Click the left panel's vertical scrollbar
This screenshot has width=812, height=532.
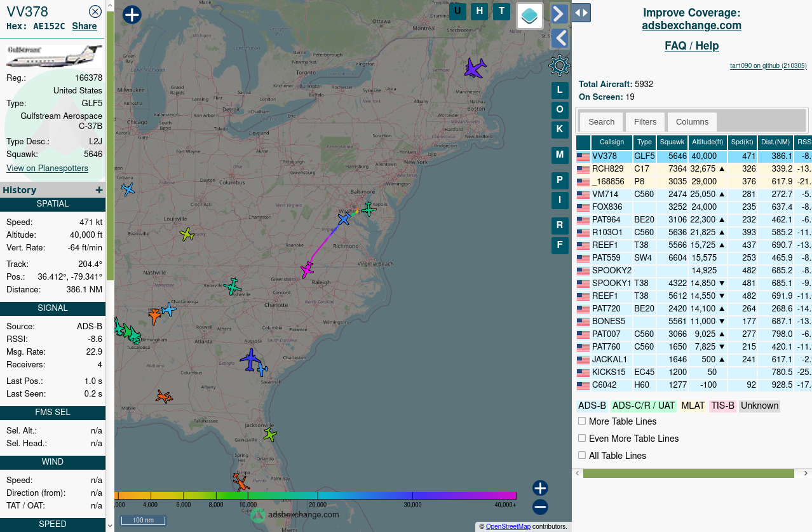[110, 146]
